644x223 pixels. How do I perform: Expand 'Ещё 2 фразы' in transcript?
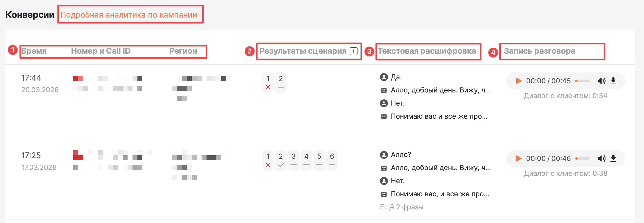[x=401, y=207]
